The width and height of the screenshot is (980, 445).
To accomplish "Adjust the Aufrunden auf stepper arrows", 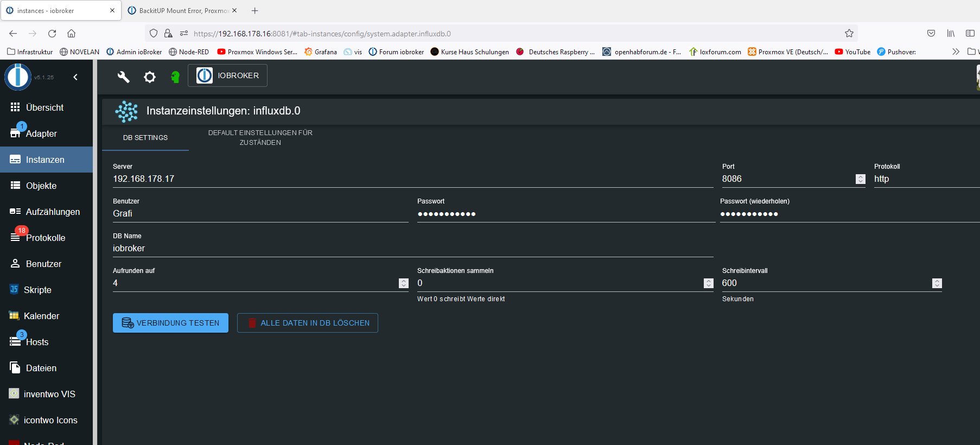I will tap(404, 283).
